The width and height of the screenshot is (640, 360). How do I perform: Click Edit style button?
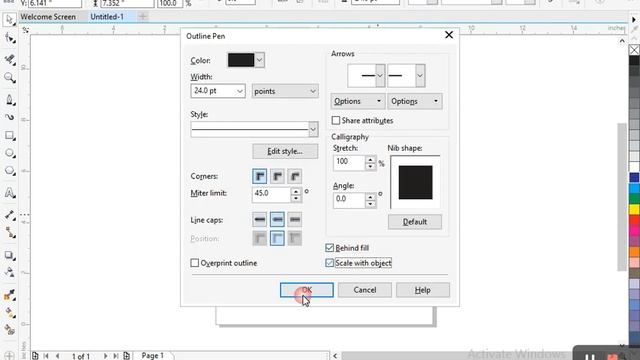click(285, 151)
